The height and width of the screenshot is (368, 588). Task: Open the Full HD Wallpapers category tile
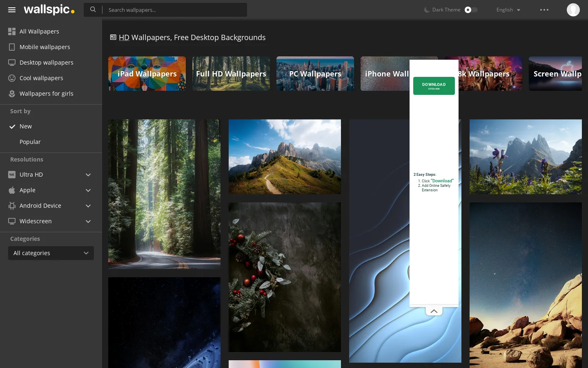[x=231, y=74]
